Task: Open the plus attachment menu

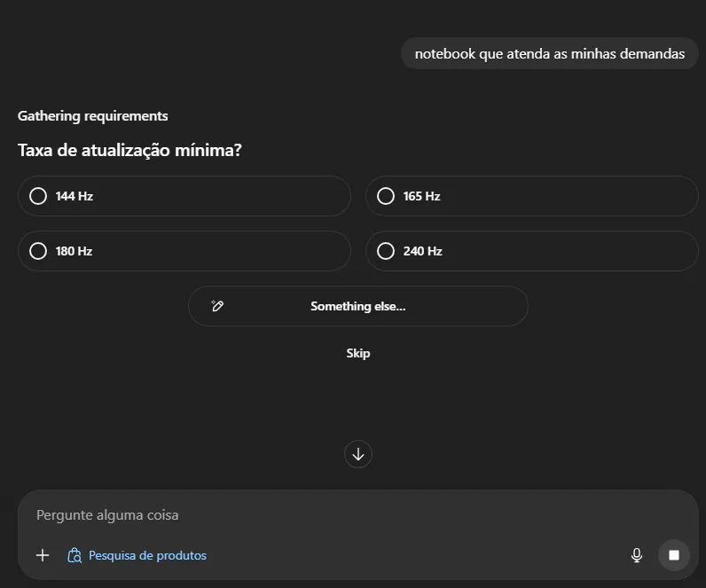Action: pos(43,555)
